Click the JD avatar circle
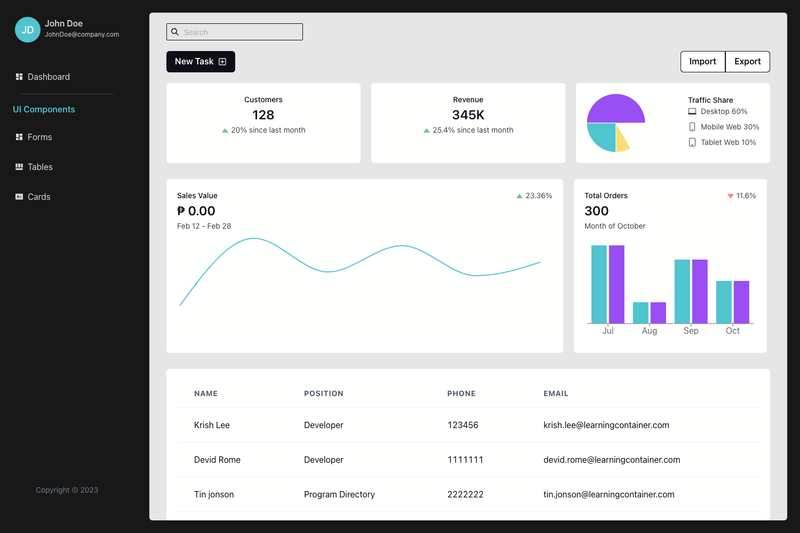800x533 pixels. [28, 30]
